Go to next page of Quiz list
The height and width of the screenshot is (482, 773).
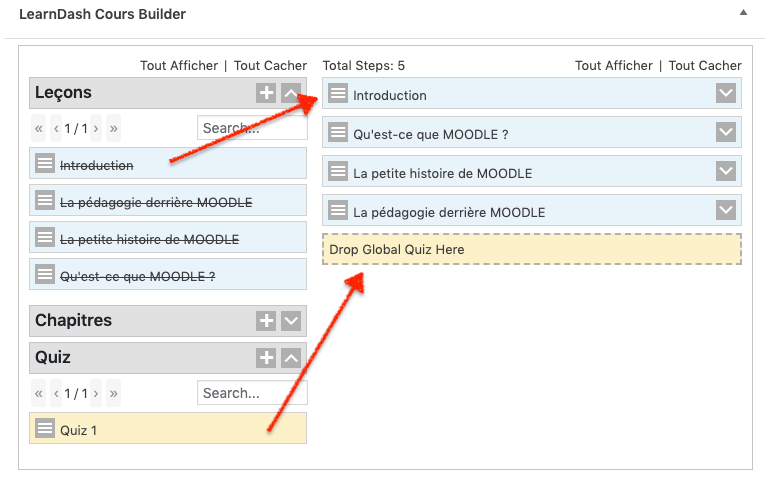96,393
